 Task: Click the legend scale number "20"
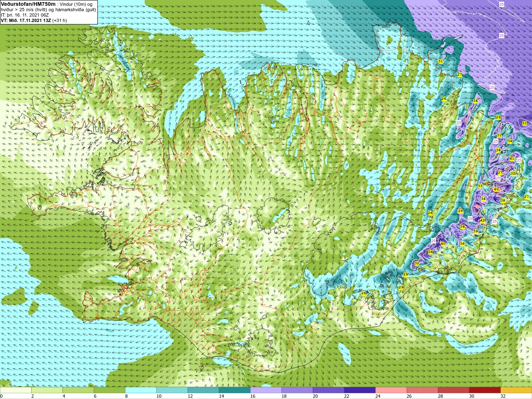(315, 396)
